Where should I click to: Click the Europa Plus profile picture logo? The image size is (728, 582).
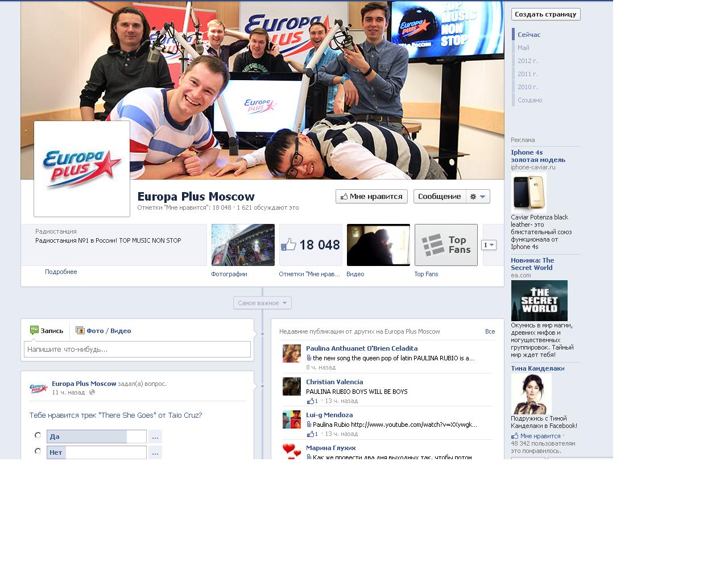coord(82,169)
